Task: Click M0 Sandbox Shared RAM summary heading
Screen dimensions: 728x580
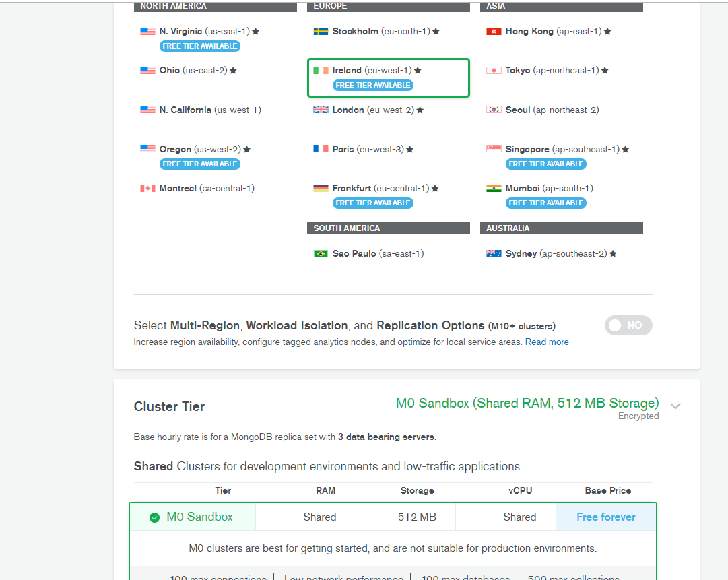Action: (x=527, y=403)
